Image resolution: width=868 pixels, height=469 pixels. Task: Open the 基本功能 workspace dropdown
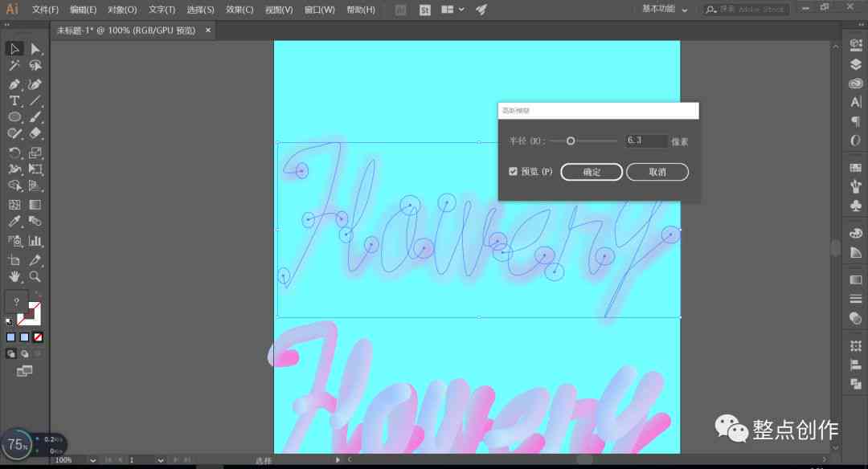click(x=665, y=9)
